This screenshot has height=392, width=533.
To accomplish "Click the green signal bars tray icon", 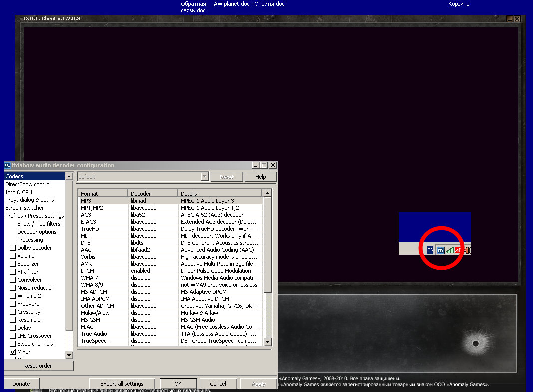I will 449,251.
